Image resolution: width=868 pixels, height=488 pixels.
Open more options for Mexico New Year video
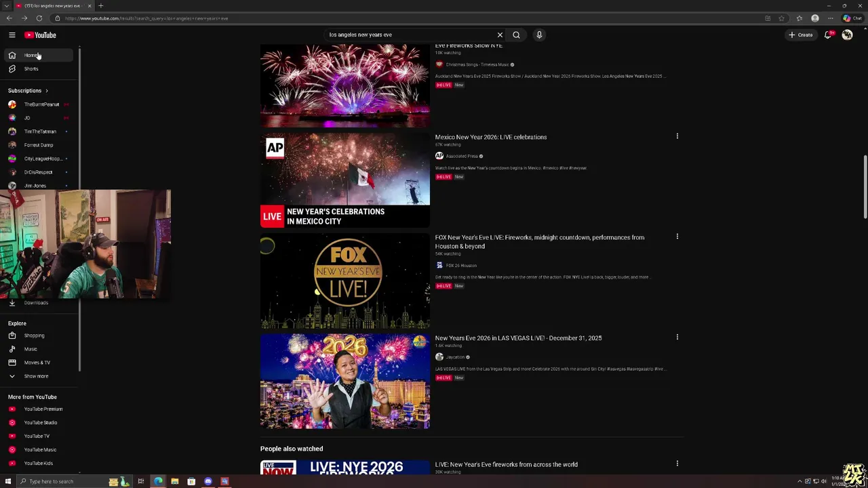pos(677,136)
